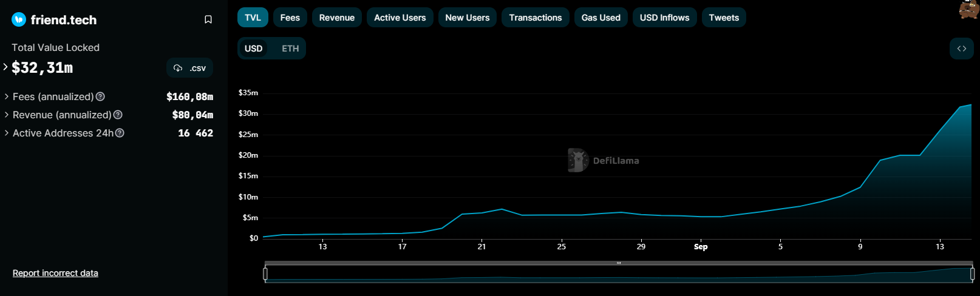
Task: Toggle the Fees chart series
Action: coord(290,18)
